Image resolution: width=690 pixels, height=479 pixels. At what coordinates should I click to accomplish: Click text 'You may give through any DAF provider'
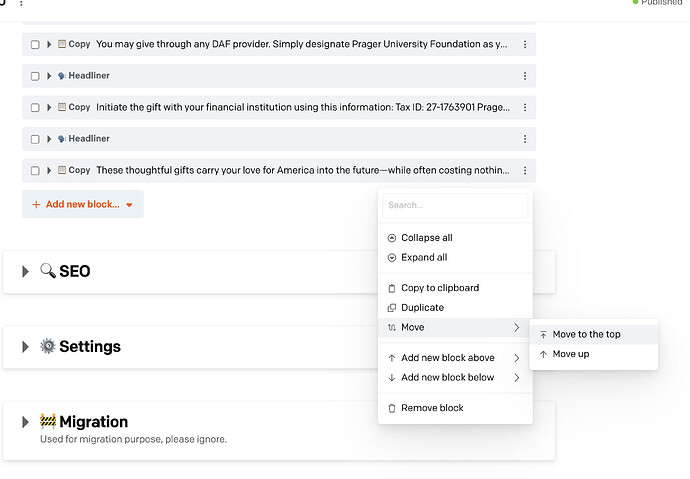183,44
